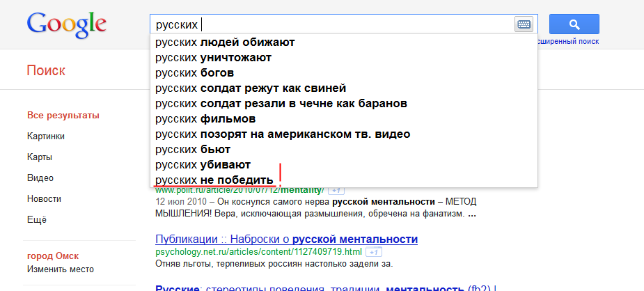Select suggestion 'русских не победить'

[x=344, y=180]
